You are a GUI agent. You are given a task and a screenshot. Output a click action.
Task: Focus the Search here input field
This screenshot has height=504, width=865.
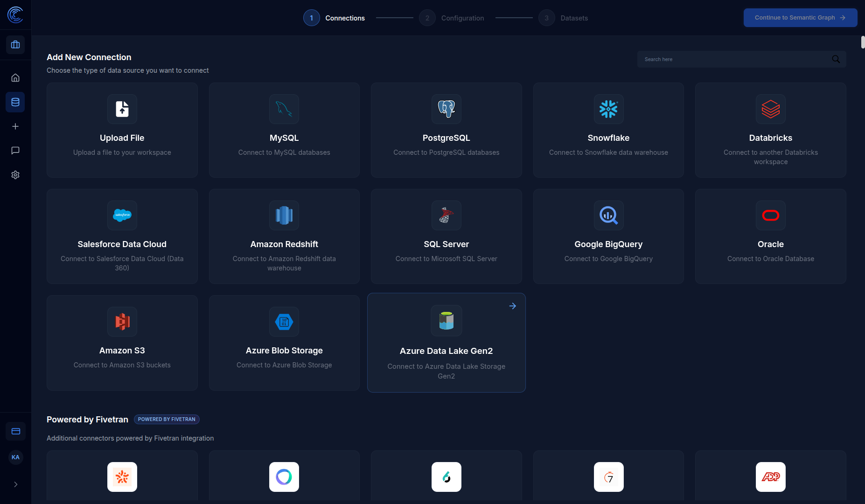pyautogui.click(x=742, y=59)
